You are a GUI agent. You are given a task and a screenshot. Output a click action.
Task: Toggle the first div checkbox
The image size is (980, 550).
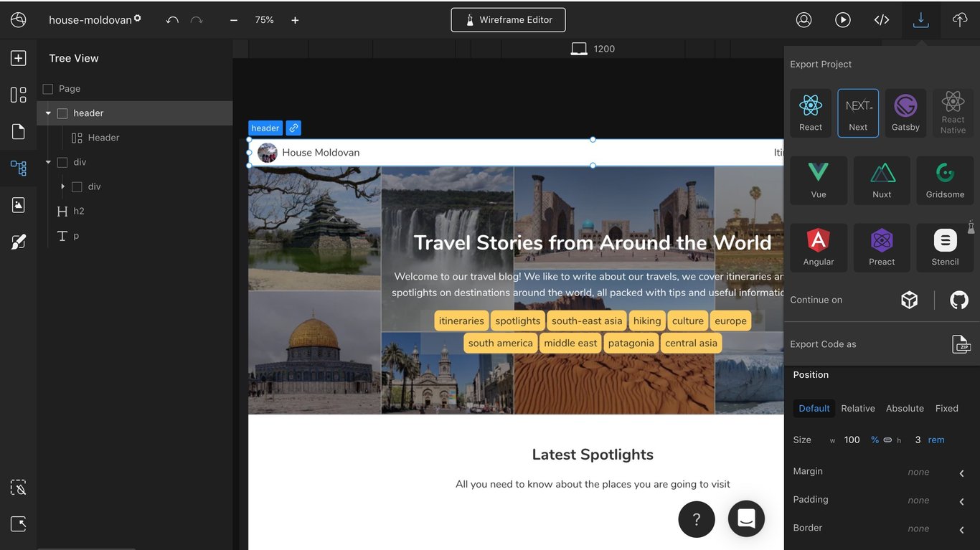(62, 163)
